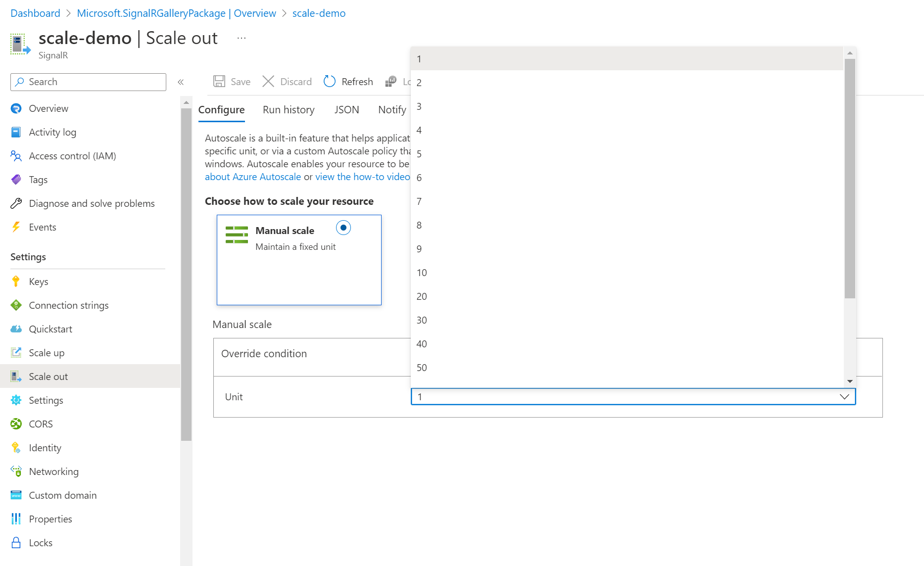Image resolution: width=924 pixels, height=566 pixels.
Task: Collapse the Unit dropdown
Action: 843,396
